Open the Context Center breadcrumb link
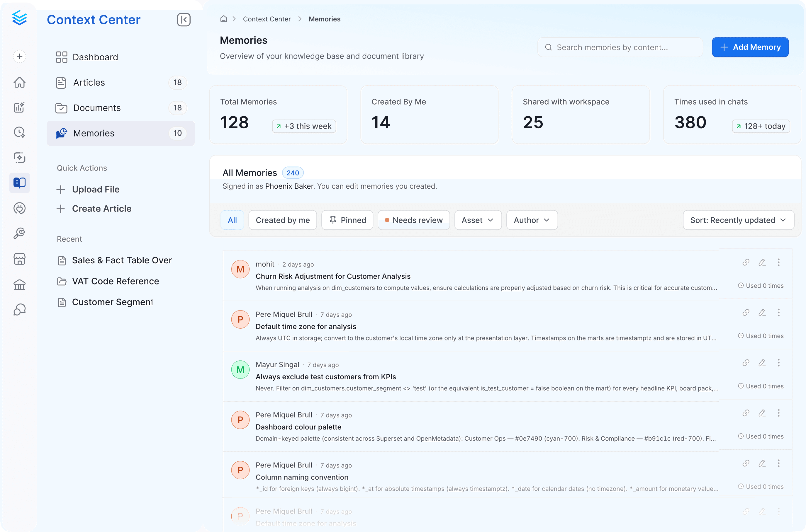 coord(267,19)
